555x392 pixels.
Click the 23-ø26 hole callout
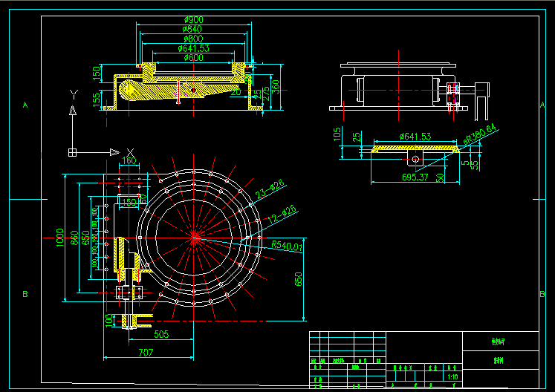(x=270, y=189)
